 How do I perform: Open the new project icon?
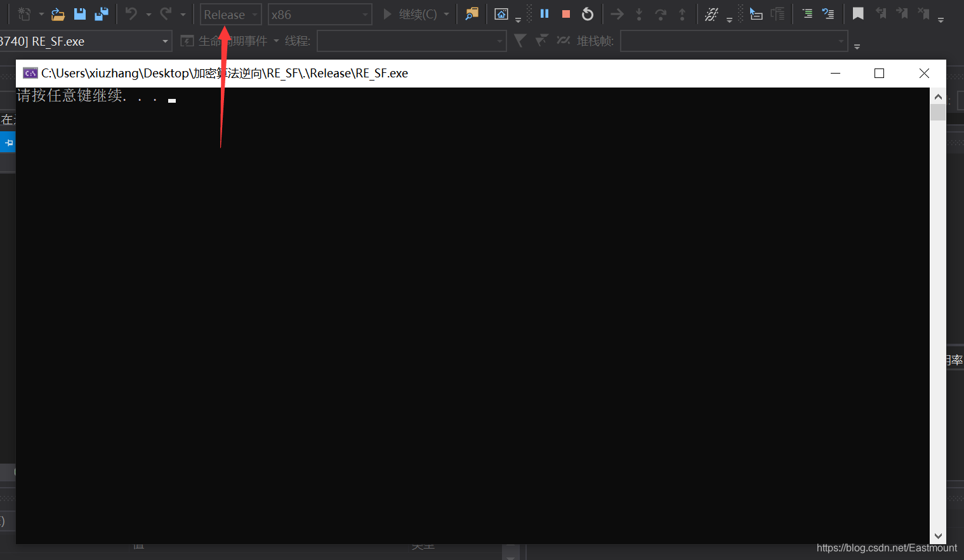click(25, 14)
